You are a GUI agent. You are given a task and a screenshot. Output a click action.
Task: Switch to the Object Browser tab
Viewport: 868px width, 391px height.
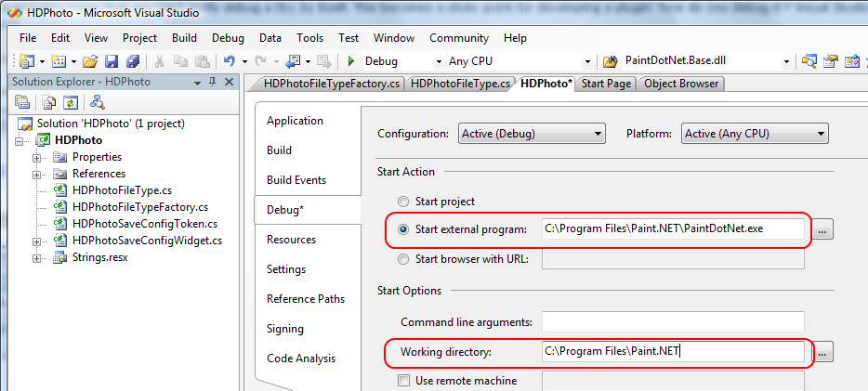point(681,85)
